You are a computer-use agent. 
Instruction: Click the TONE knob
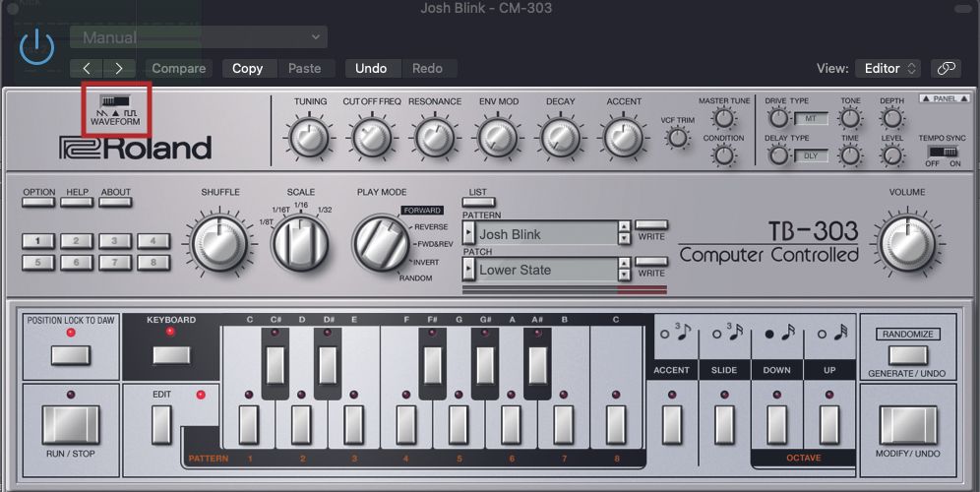pyautogui.click(x=850, y=117)
